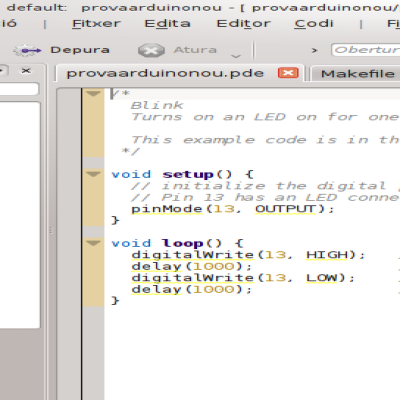The height and width of the screenshot is (400, 400).
Task: Close the provaarduinonou.pde tab with the red X
Action: pyautogui.click(x=288, y=73)
